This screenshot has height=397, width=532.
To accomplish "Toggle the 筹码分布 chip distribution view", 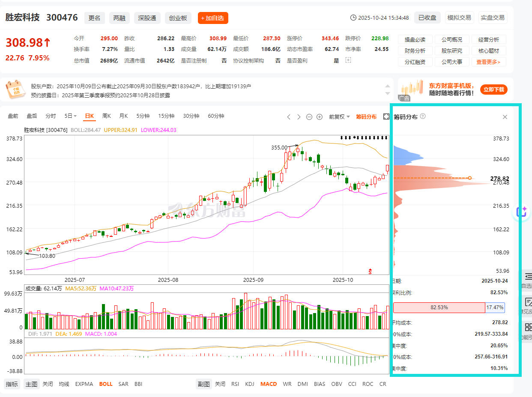I will (x=366, y=117).
